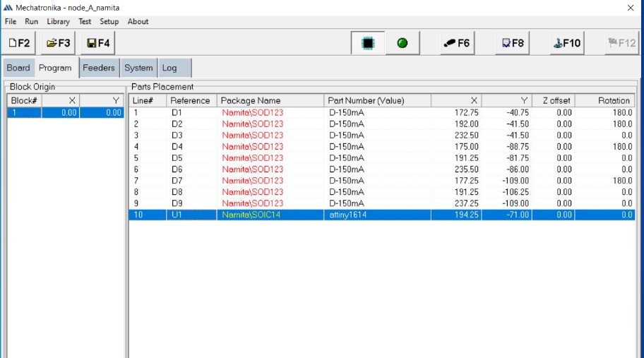Click X value 232.50 in D3 row
This screenshot has width=644, height=358.
(x=456, y=135)
